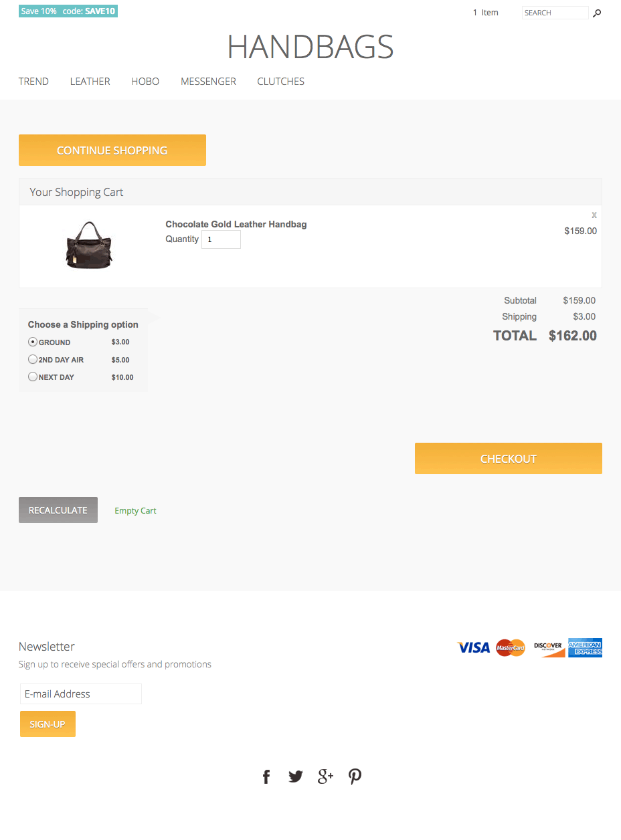Select 2nd Day Air shipping
Screen dimensions: 621x840
click(x=33, y=359)
